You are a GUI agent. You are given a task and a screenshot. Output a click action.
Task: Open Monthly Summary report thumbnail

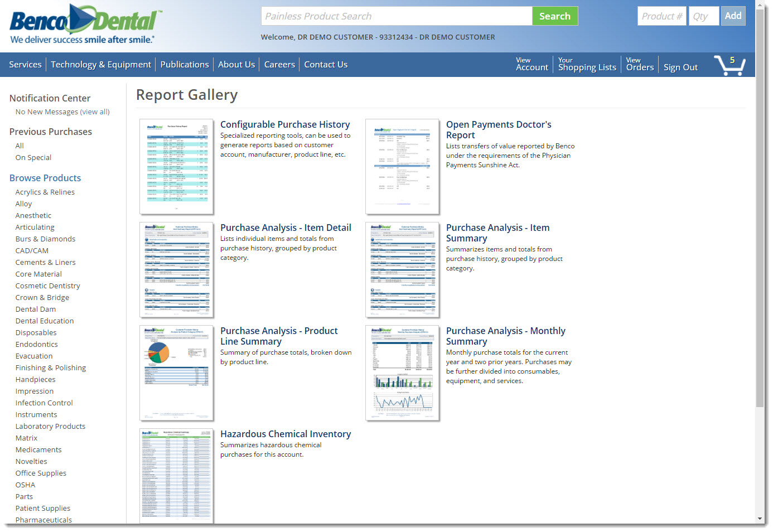[402, 373]
